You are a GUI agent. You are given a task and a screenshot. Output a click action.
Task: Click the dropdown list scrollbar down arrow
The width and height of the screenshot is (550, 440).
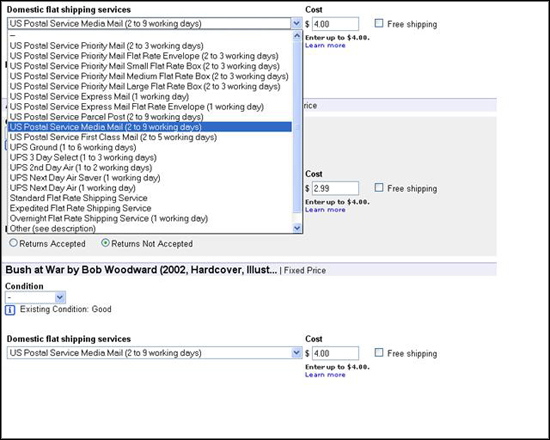(x=297, y=228)
